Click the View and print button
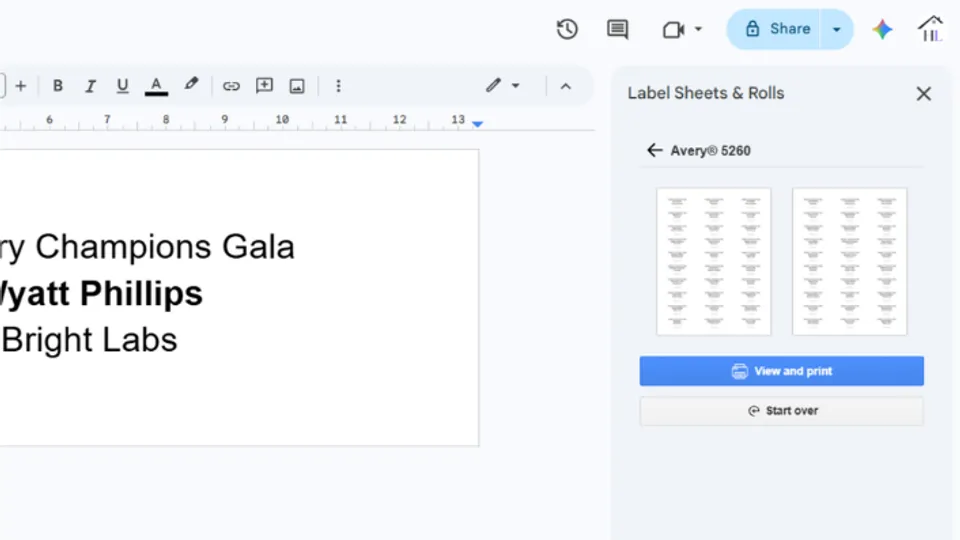 click(782, 371)
